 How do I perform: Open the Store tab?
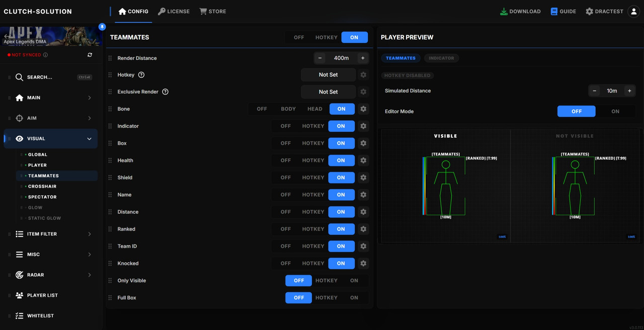pyautogui.click(x=213, y=11)
